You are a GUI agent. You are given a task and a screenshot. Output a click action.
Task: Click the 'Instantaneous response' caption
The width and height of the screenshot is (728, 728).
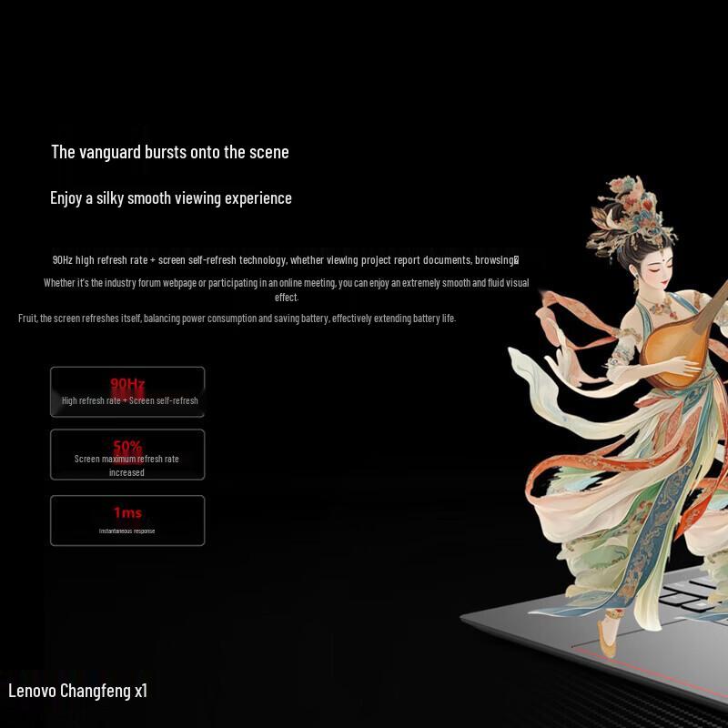coord(126,531)
